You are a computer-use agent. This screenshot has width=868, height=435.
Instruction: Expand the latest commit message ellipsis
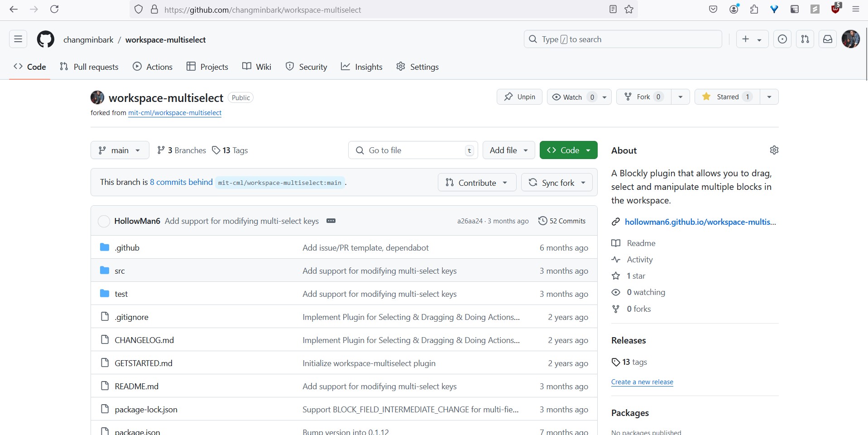pyautogui.click(x=331, y=221)
